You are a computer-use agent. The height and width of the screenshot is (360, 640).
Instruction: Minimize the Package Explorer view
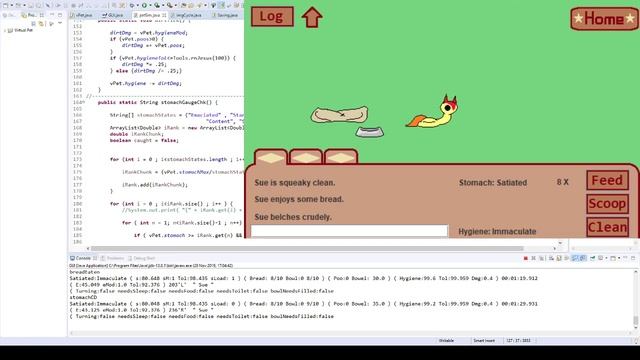coord(52,15)
